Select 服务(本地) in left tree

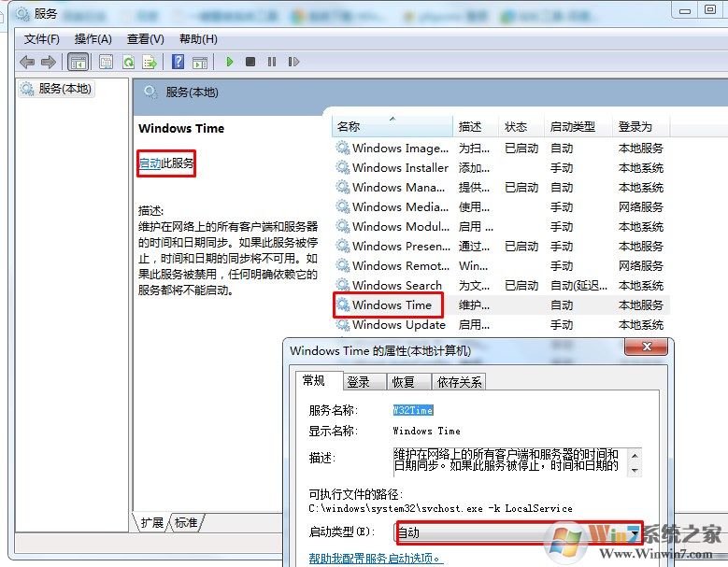click(64, 89)
